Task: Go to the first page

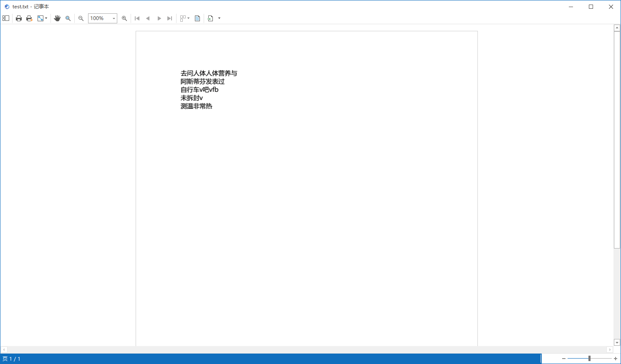Action: point(137,18)
